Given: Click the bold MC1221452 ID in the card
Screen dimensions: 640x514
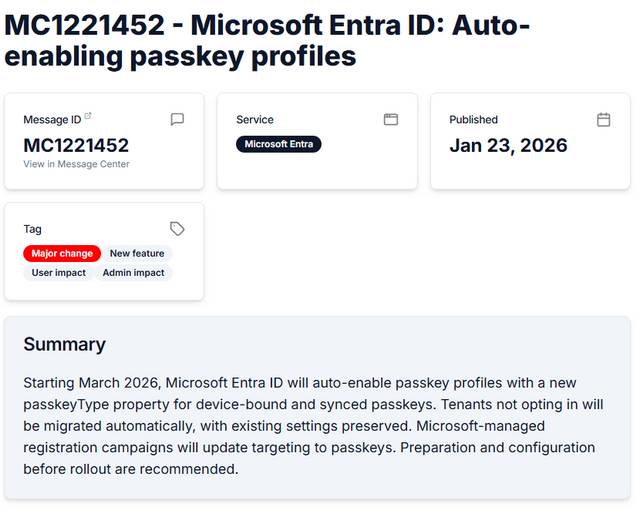Looking at the screenshot, I should tap(76, 145).
